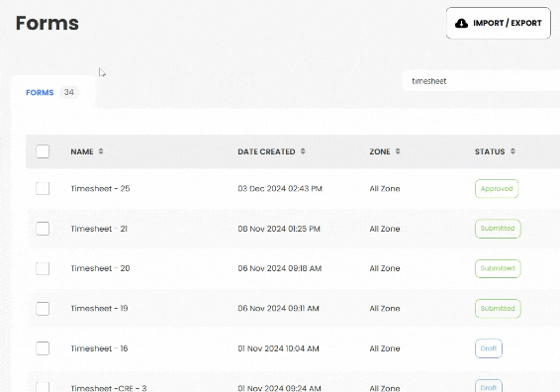
Task: Open Timesheet - 20 form
Action: click(x=100, y=268)
